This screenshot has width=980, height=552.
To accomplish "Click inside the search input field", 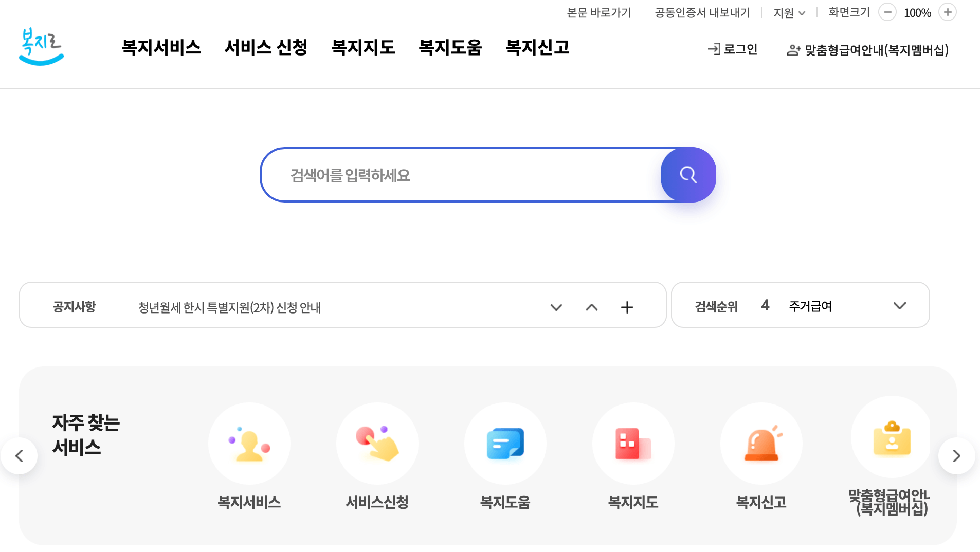I will (463, 175).
